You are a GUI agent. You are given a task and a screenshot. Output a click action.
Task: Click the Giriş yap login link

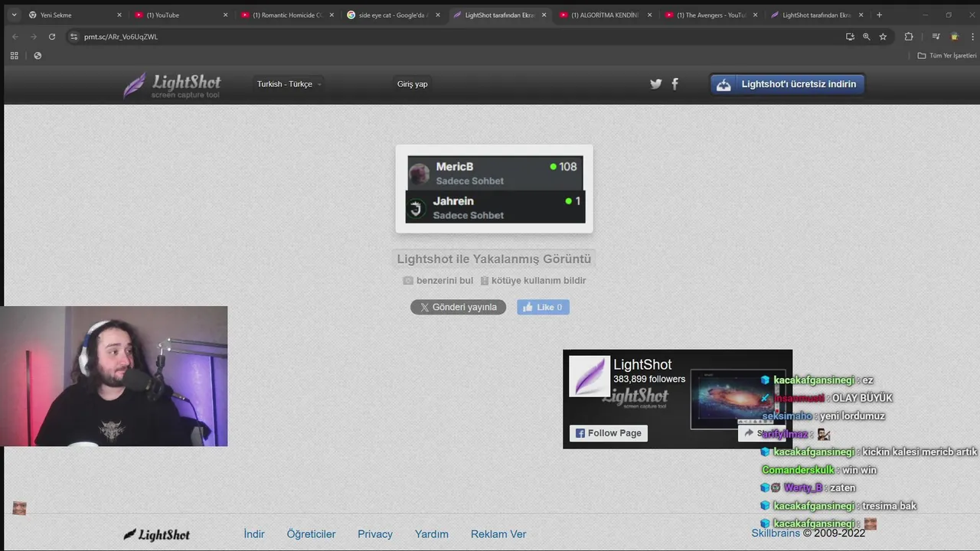[x=412, y=84]
